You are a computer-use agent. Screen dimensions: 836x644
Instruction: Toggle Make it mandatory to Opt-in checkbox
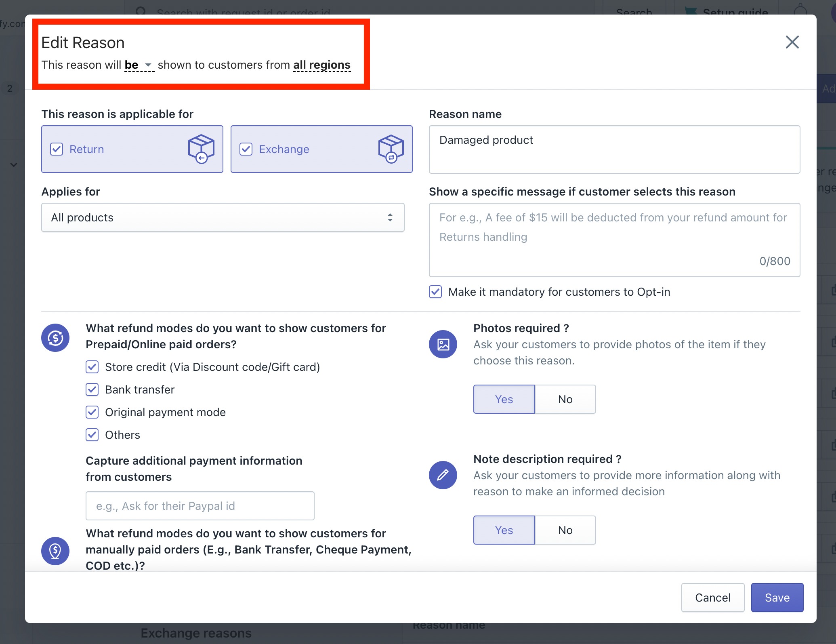tap(435, 292)
